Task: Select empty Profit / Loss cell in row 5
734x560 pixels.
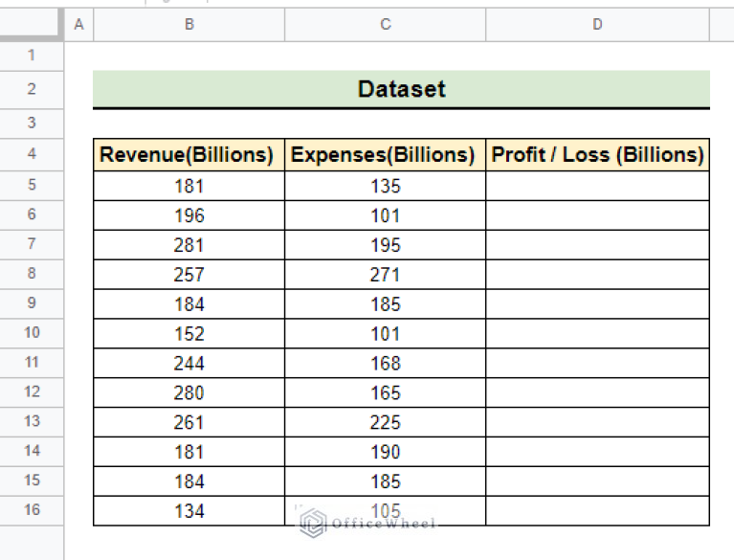Action: (x=597, y=187)
